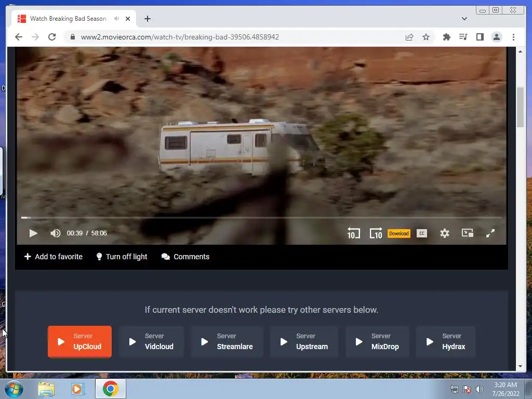Open the Chrome extensions menu

[446, 37]
